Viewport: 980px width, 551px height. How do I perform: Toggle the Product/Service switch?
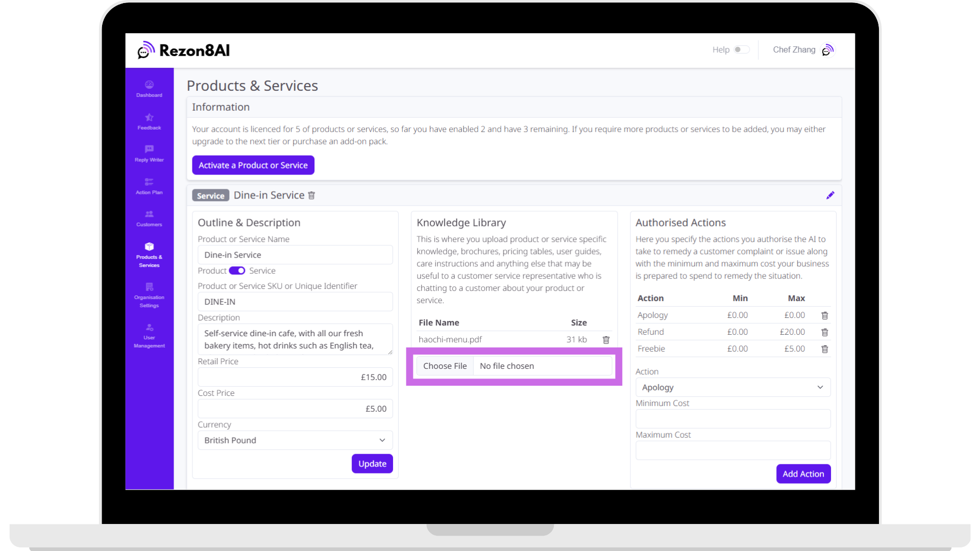237,271
